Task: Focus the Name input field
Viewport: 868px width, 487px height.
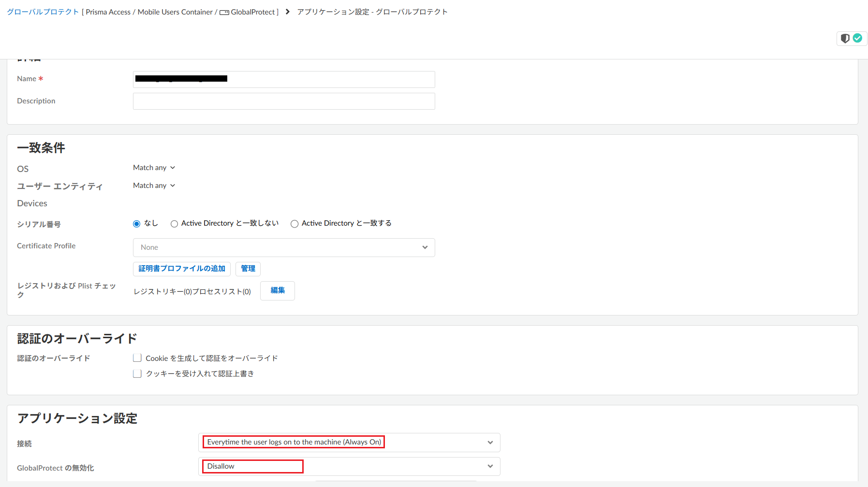Action: [x=284, y=79]
